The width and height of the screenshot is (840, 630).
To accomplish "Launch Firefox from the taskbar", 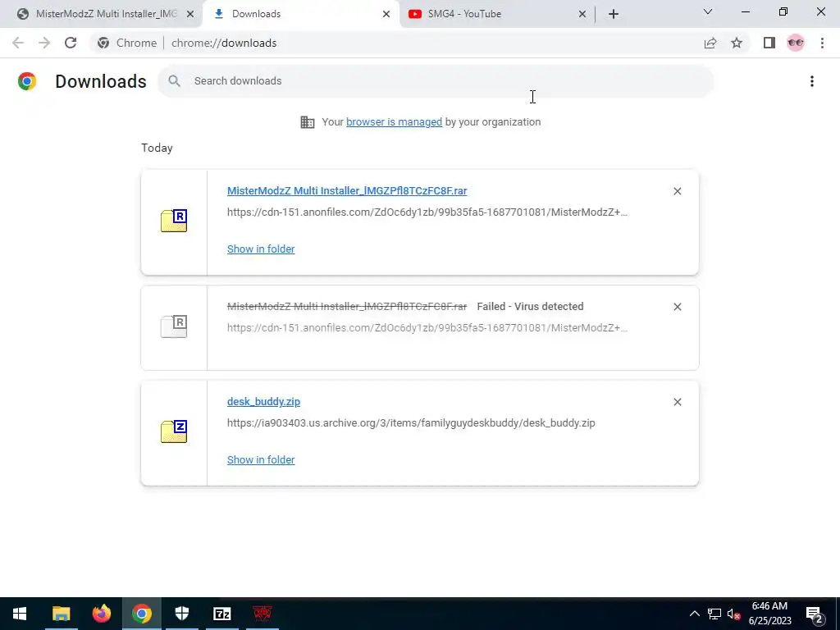I will point(101,614).
